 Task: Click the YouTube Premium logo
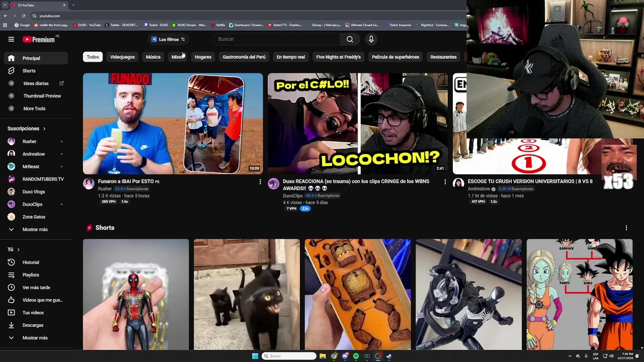(40, 39)
